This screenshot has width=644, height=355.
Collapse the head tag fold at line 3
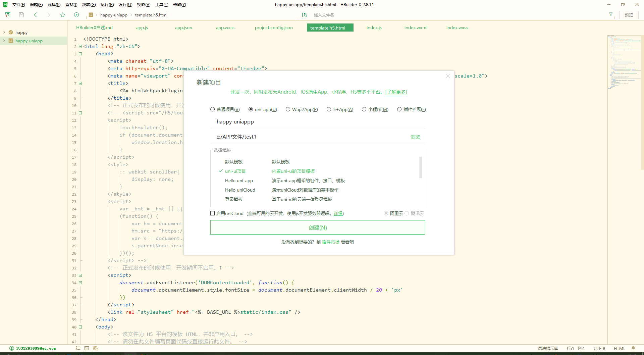pos(80,54)
